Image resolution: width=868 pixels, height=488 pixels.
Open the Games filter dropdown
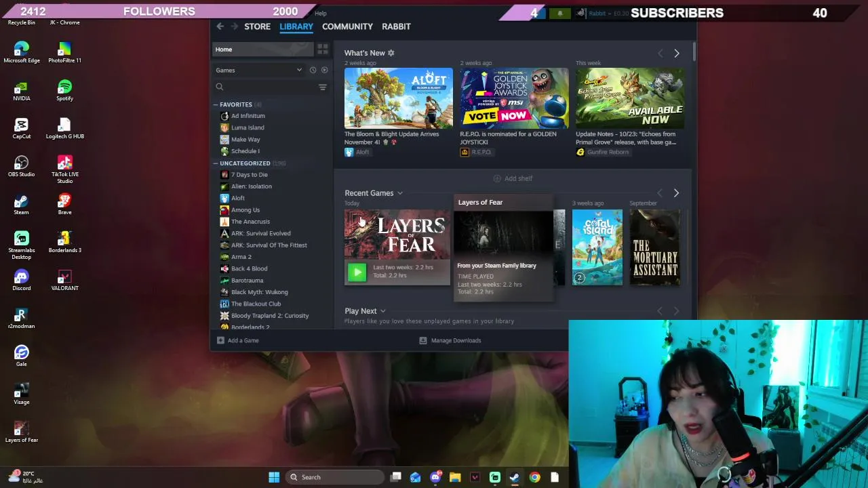(259, 70)
